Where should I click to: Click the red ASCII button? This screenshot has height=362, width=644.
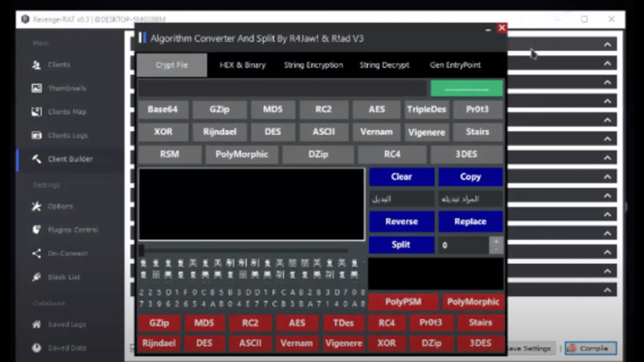(250, 344)
